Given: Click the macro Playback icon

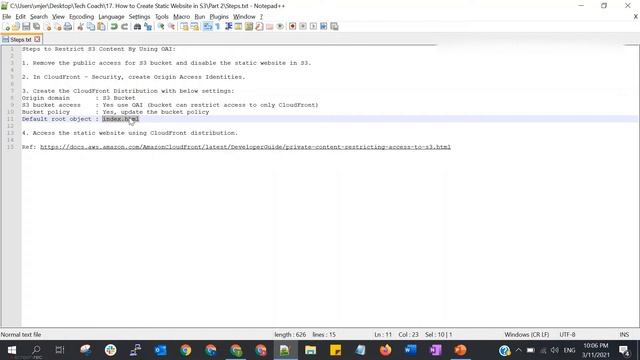Looking at the screenshot, I should (x=313, y=27).
